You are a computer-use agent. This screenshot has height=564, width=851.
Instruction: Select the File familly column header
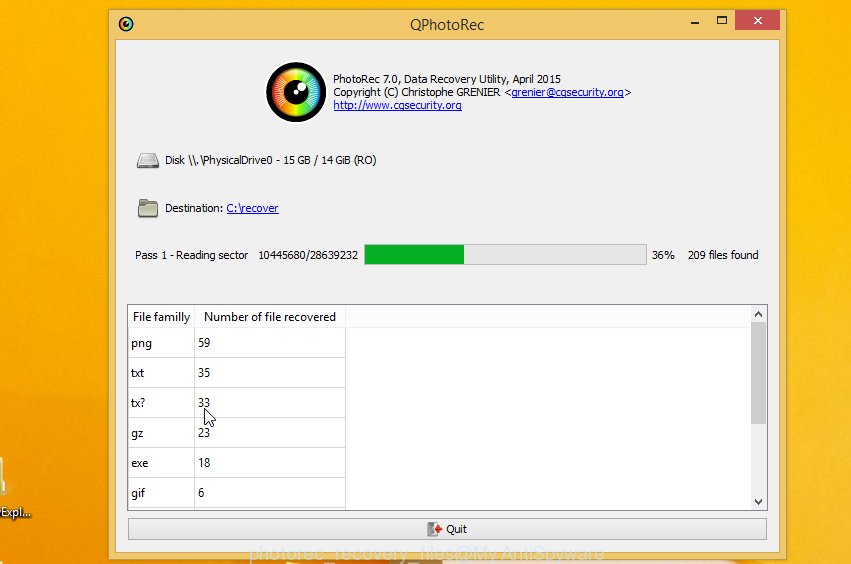click(161, 317)
